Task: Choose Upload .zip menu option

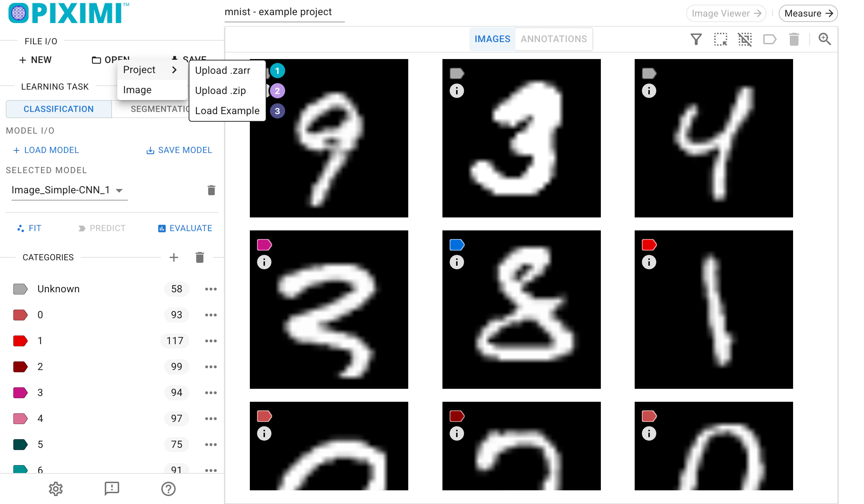Action: (227, 91)
